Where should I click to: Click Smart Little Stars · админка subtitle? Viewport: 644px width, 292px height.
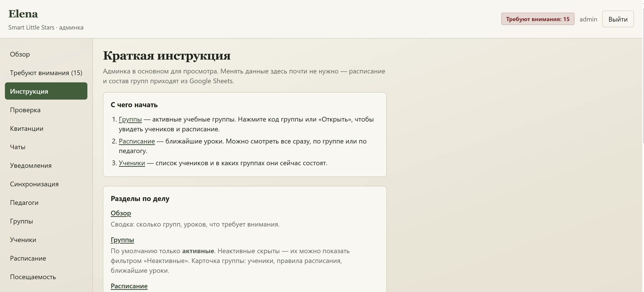46,28
